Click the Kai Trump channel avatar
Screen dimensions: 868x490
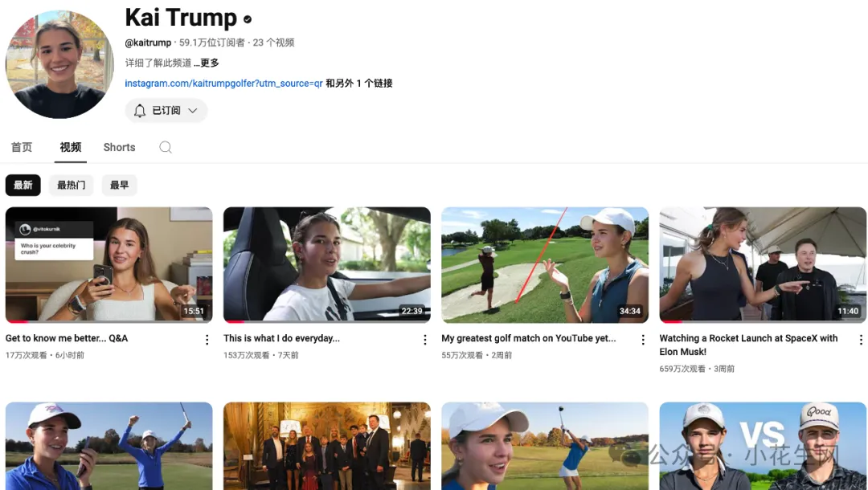[x=59, y=64]
